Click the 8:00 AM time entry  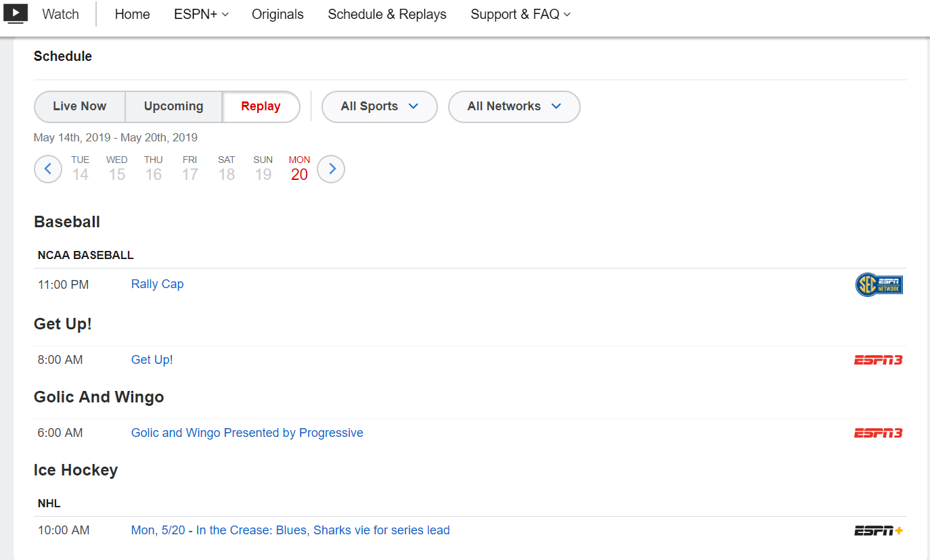60,360
